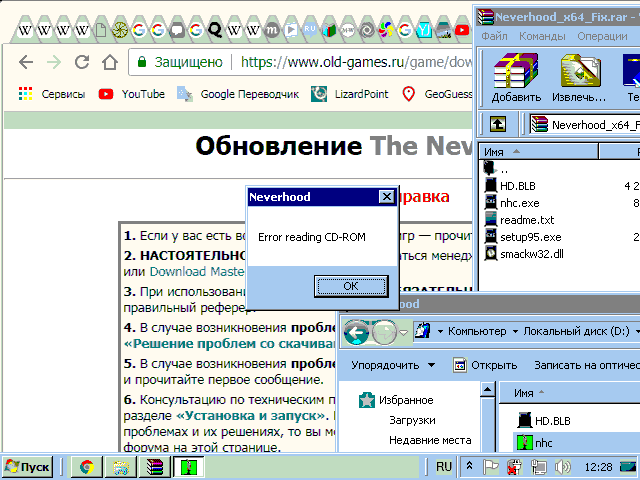Click the Explorer back button
Viewport: 640px width, 480px height.
tap(356, 333)
